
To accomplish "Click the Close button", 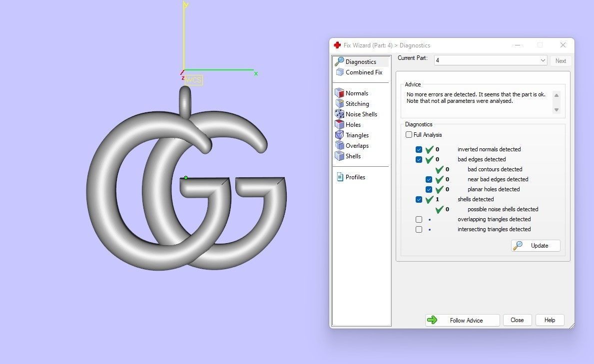I will pyautogui.click(x=517, y=320).
